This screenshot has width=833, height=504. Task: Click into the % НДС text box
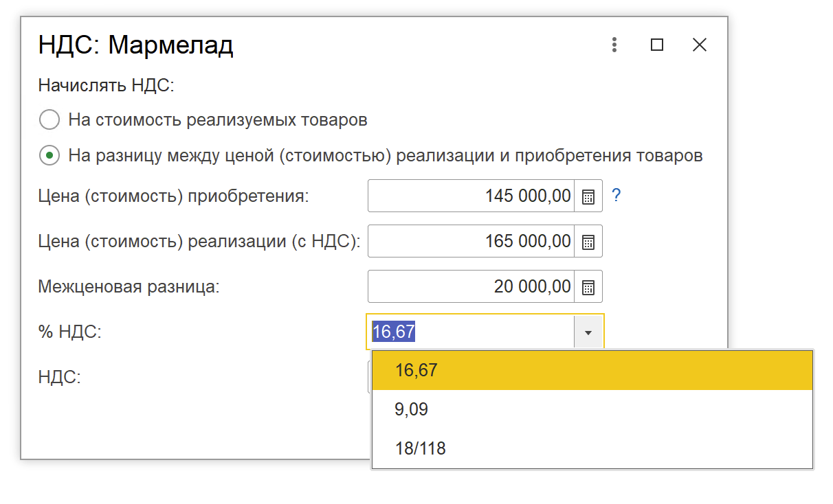[471, 332]
